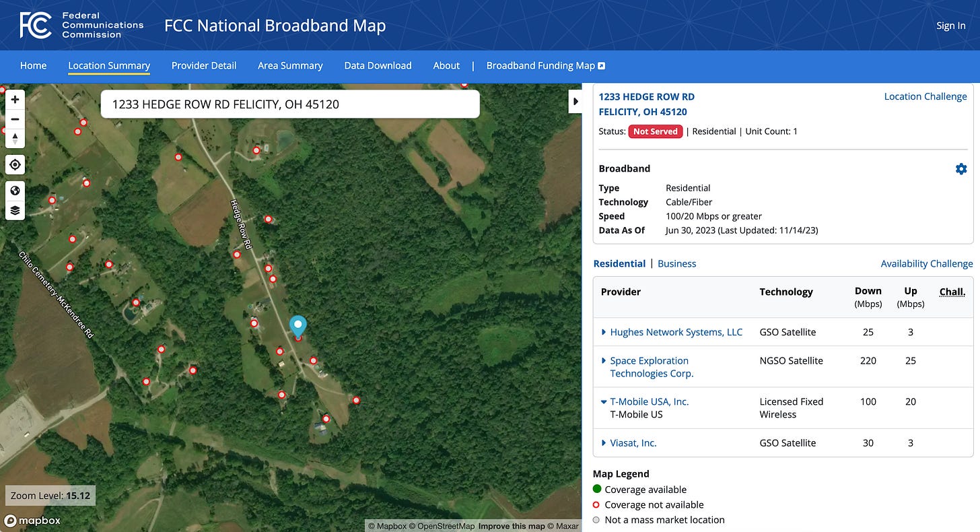The height and width of the screenshot is (532, 980).
Task: Open the Area Summary page
Action: point(290,65)
